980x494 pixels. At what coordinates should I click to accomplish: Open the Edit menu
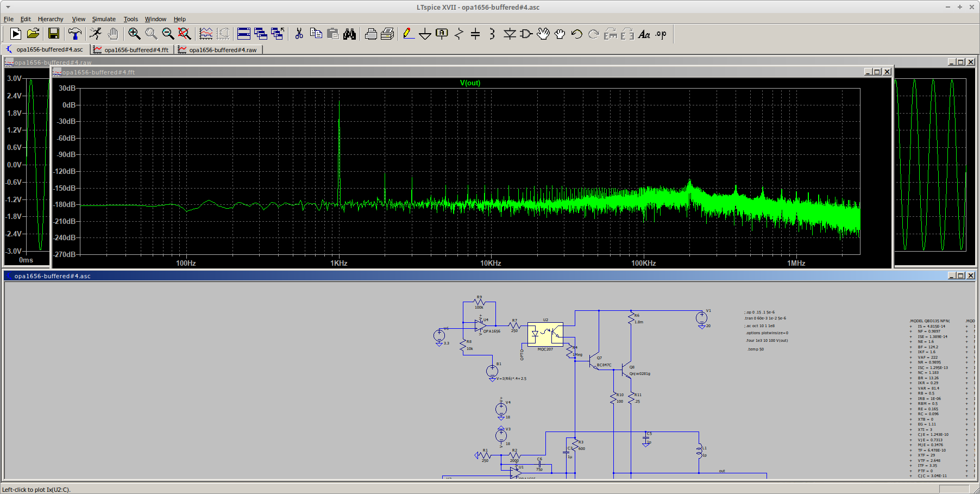26,19
